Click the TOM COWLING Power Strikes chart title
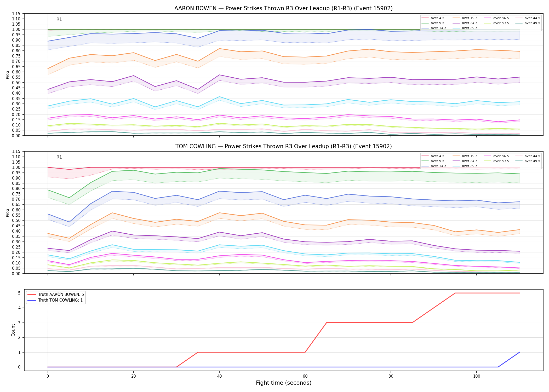Viewport: 549px width, 392px height. point(283,146)
